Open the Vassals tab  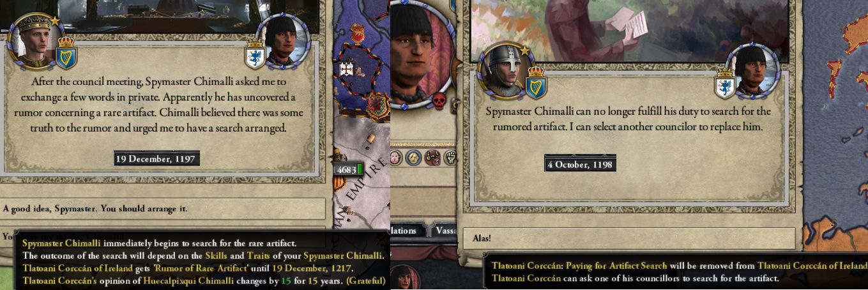(x=445, y=231)
